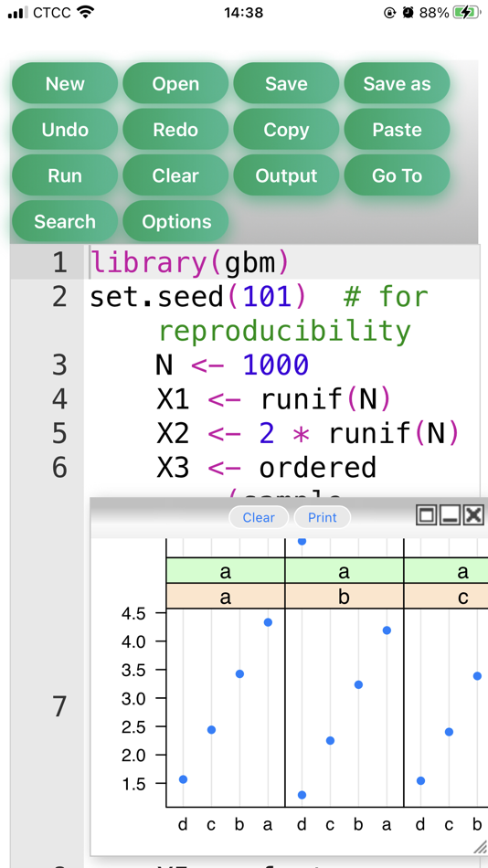Click orange strip label 'c'
Image resolution: width=488 pixels, height=868 pixels.
click(462, 597)
